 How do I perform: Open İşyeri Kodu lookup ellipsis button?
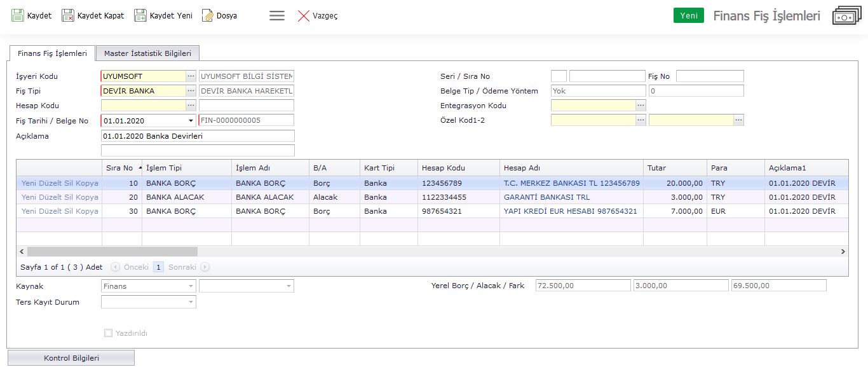pyautogui.click(x=191, y=76)
